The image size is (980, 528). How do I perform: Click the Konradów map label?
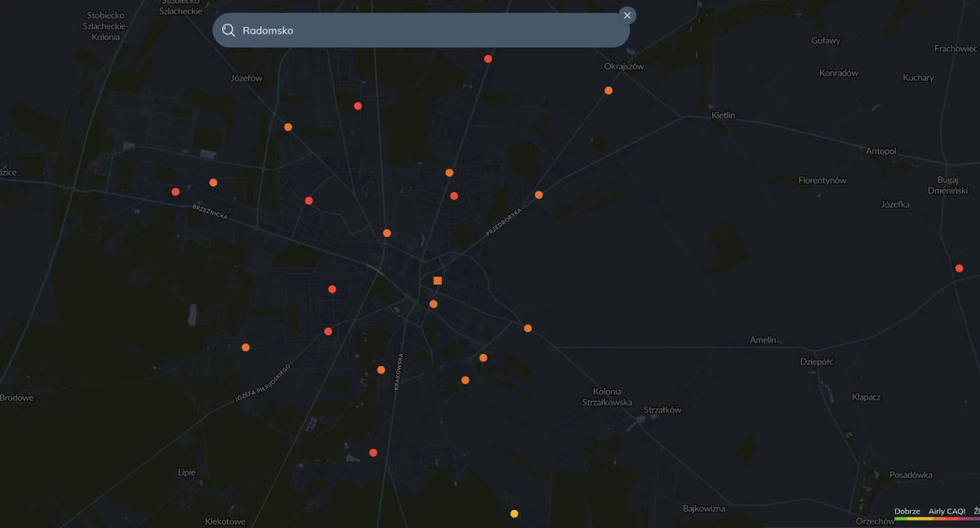(x=840, y=73)
